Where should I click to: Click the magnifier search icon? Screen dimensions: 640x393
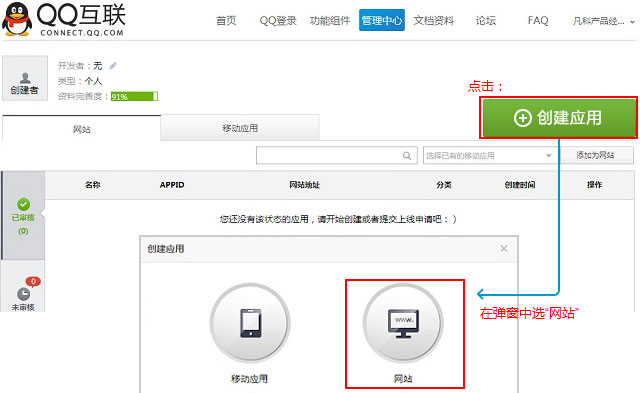point(407,155)
